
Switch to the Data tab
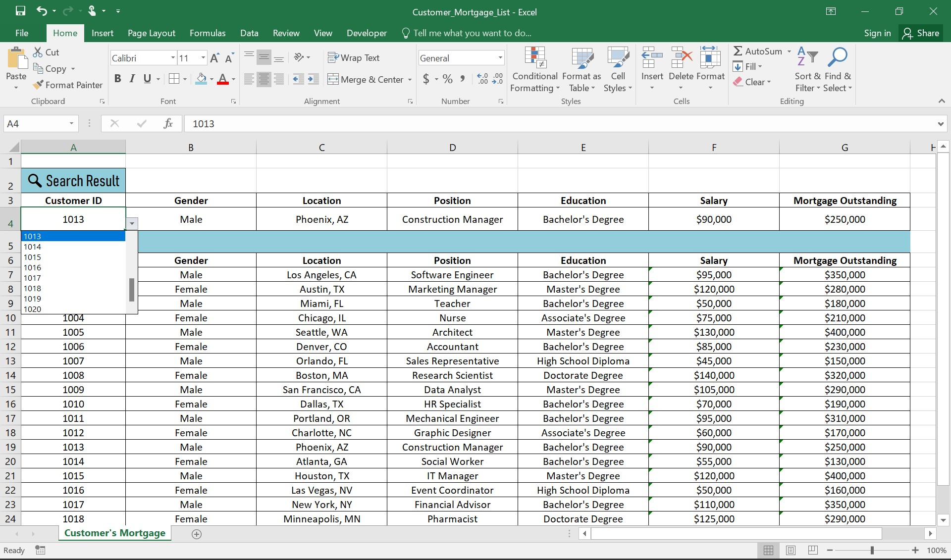tap(249, 33)
